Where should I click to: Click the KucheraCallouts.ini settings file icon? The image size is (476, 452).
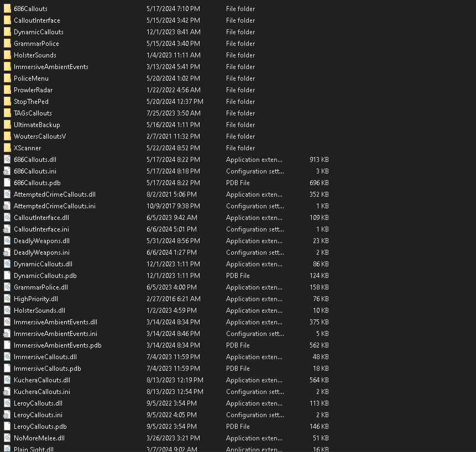(7, 392)
